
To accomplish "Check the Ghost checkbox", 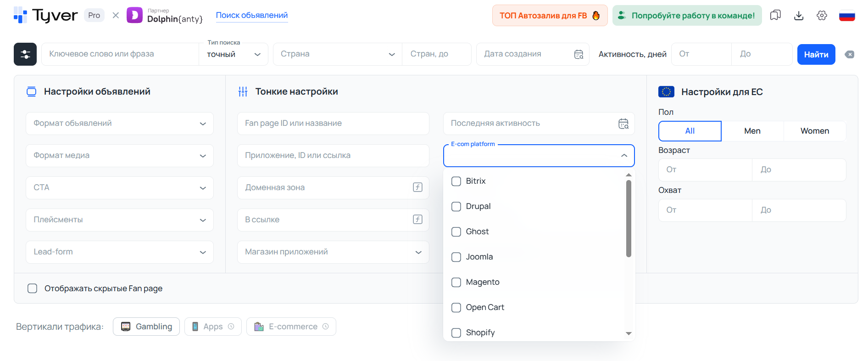I will pos(456,231).
